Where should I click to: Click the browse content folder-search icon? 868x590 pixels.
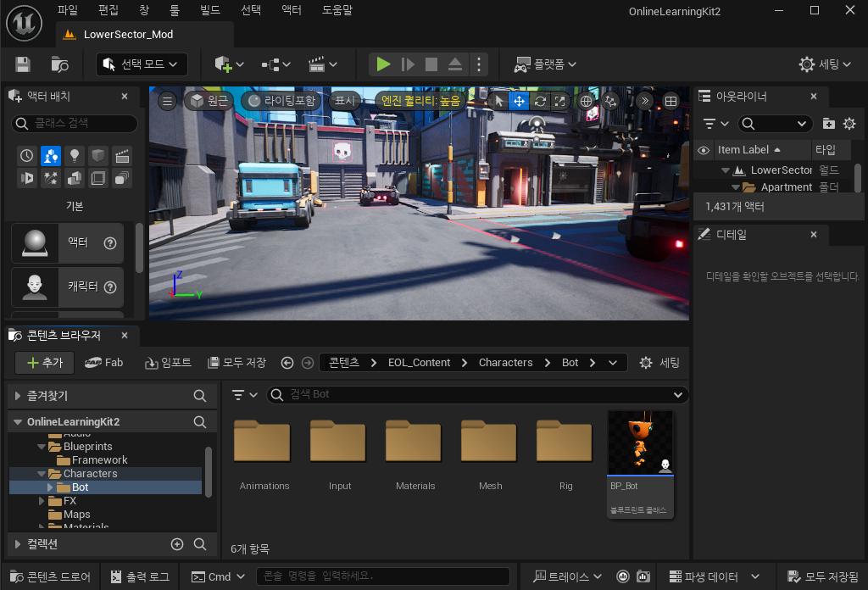[x=59, y=64]
